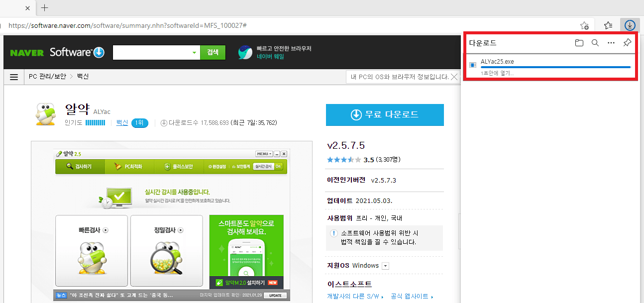The height and width of the screenshot is (303, 644).
Task: Open the underlined 백신 ranking link
Action: pyautogui.click(x=122, y=122)
